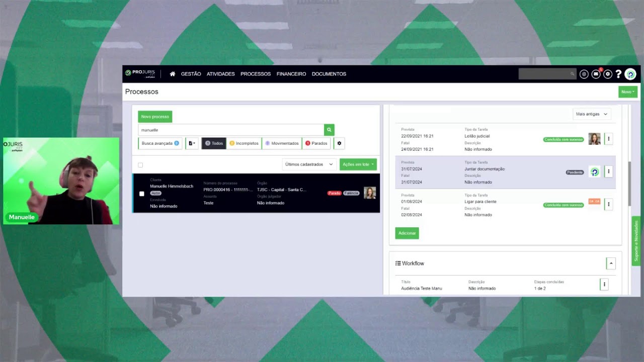Open the Gestão menu
Screen dimensions: 644x362
(191, 74)
